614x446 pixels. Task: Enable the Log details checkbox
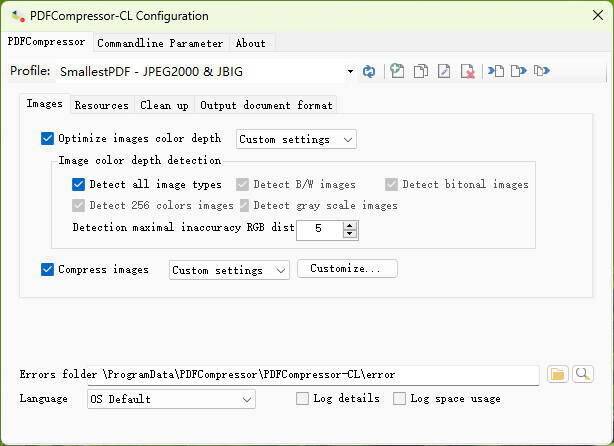[302, 399]
